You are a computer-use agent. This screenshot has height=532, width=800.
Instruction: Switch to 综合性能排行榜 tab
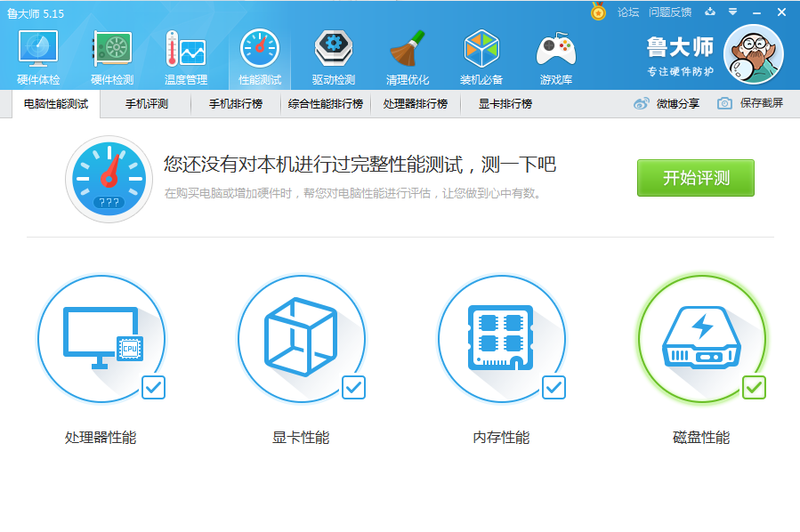coord(326,104)
